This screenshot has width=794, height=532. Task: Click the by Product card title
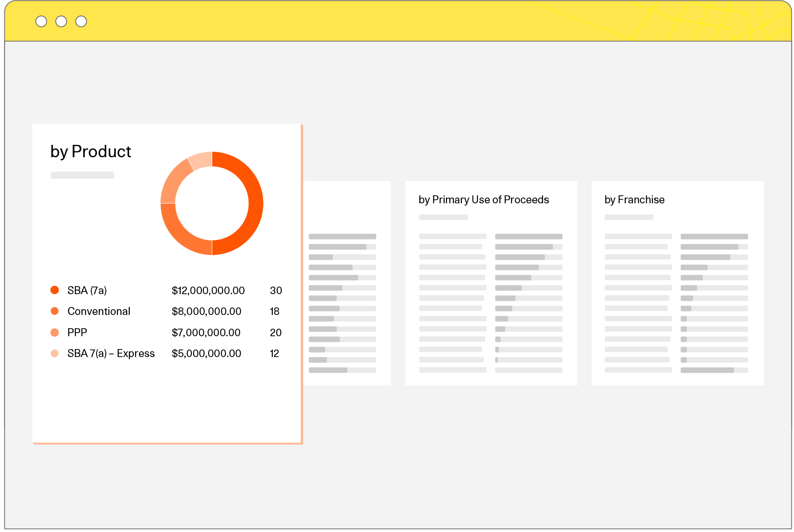[x=91, y=152]
